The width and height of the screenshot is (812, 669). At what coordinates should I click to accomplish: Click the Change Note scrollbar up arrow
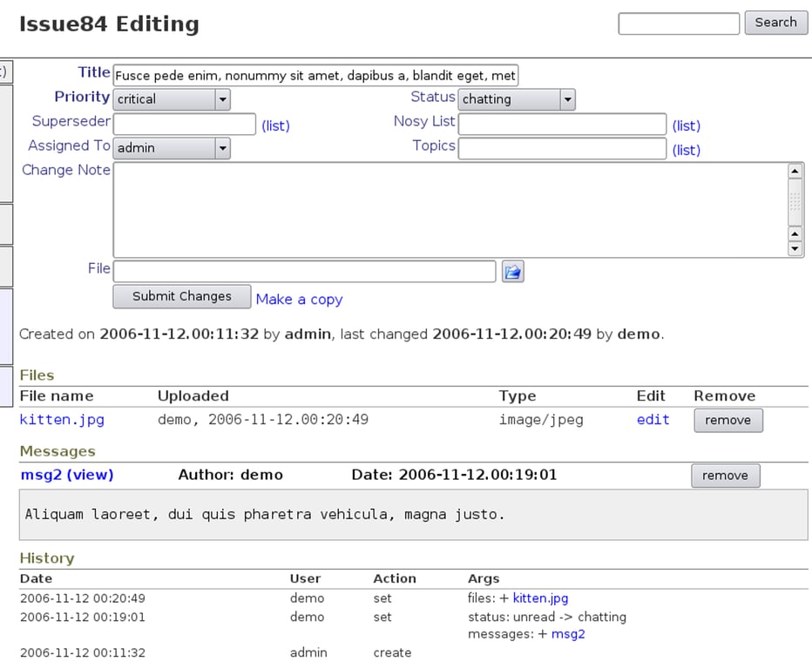tap(795, 171)
